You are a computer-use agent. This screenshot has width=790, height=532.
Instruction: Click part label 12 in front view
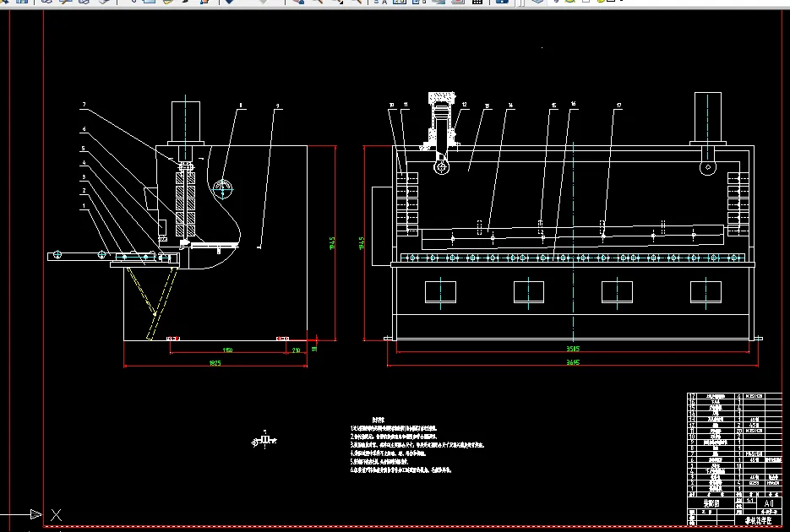[464, 105]
